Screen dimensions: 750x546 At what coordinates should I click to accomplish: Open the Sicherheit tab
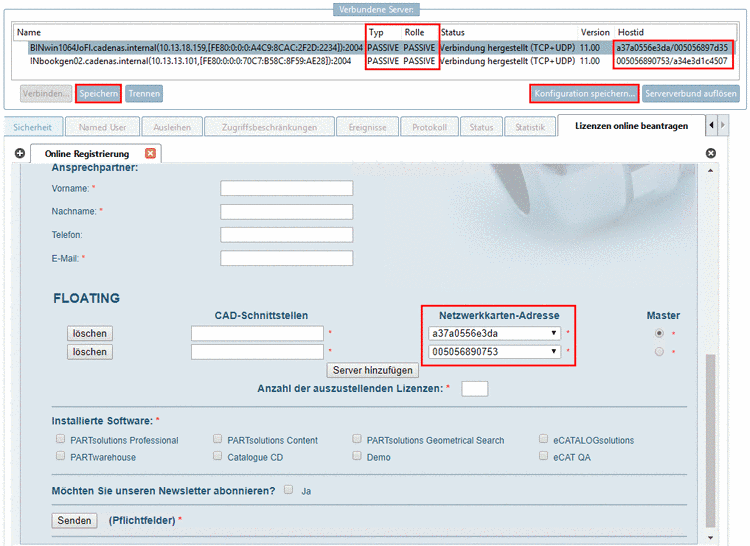[x=33, y=127]
